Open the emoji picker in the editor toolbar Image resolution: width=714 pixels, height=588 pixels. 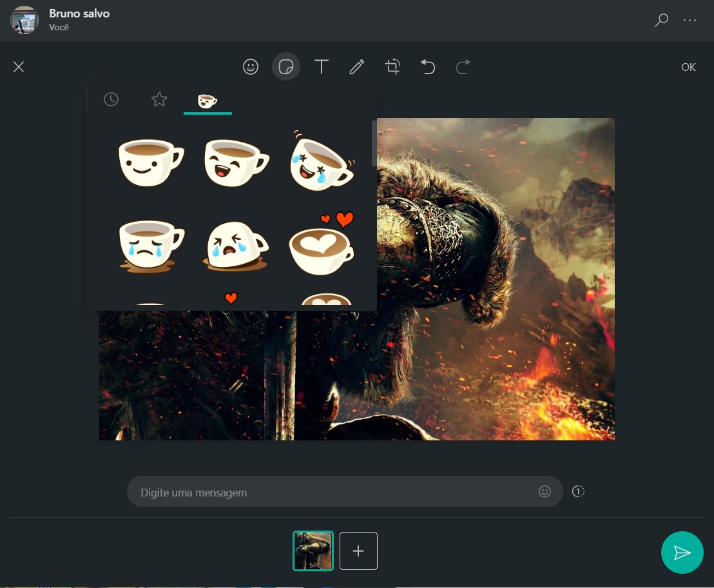point(251,67)
